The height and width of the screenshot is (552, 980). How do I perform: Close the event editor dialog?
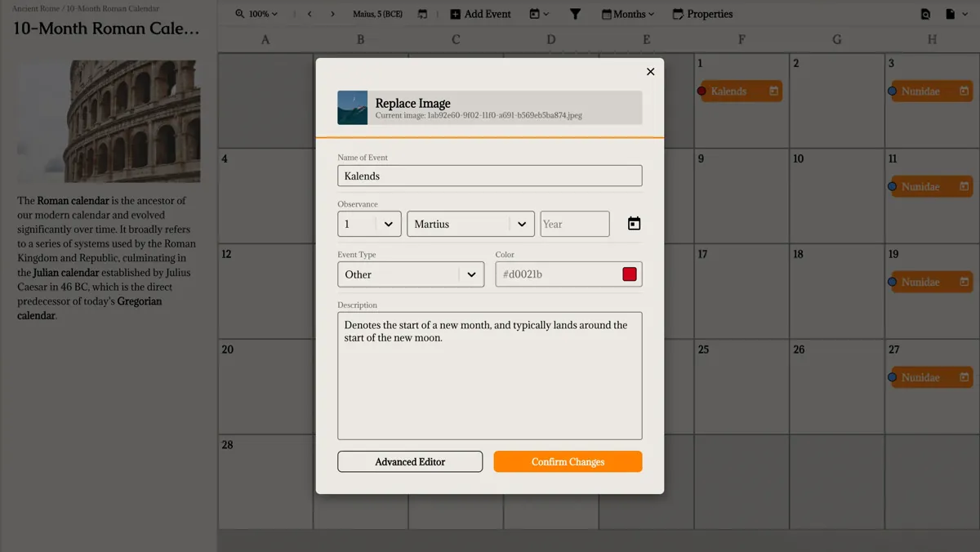(650, 72)
